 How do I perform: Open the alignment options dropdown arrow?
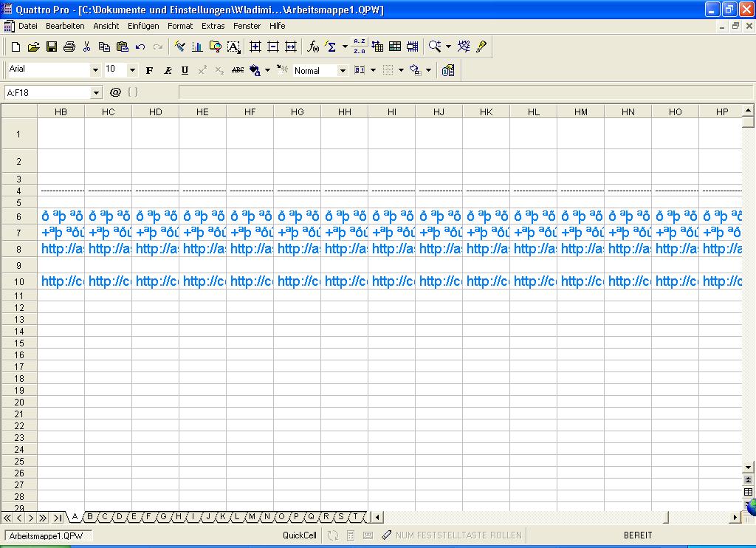[373, 70]
